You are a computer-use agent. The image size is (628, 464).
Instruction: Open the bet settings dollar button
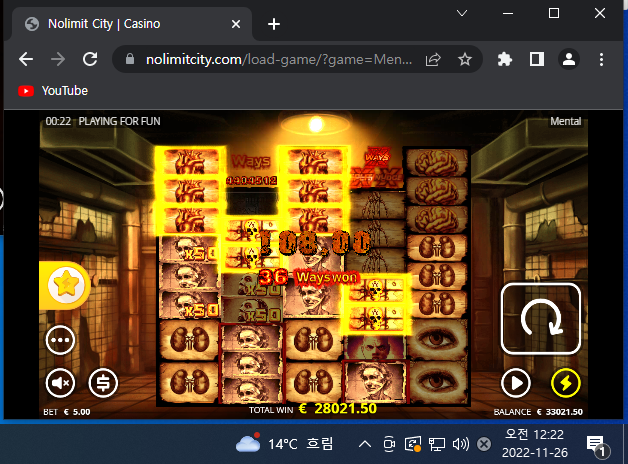(x=103, y=383)
